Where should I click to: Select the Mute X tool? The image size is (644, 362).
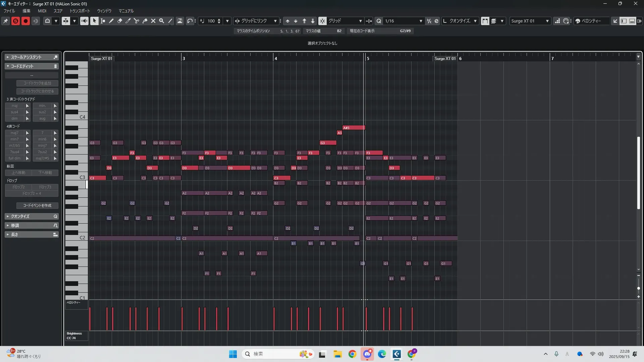coord(153,21)
